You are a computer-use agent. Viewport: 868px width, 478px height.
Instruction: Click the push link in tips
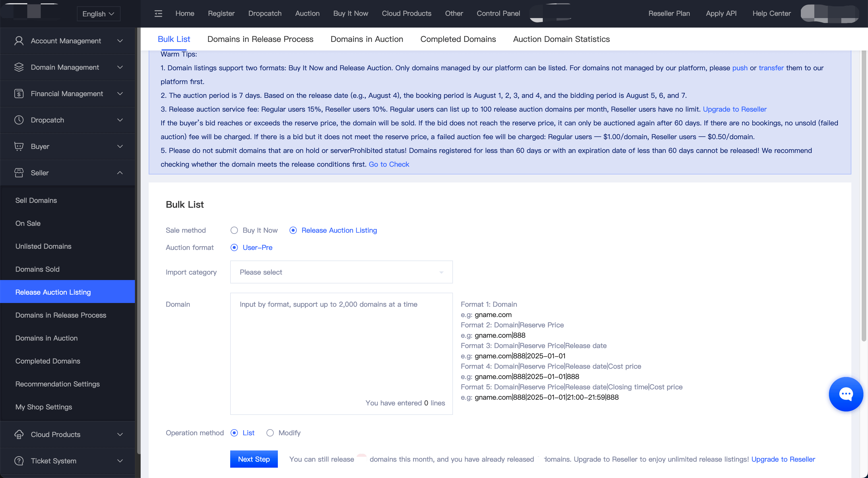click(740, 68)
